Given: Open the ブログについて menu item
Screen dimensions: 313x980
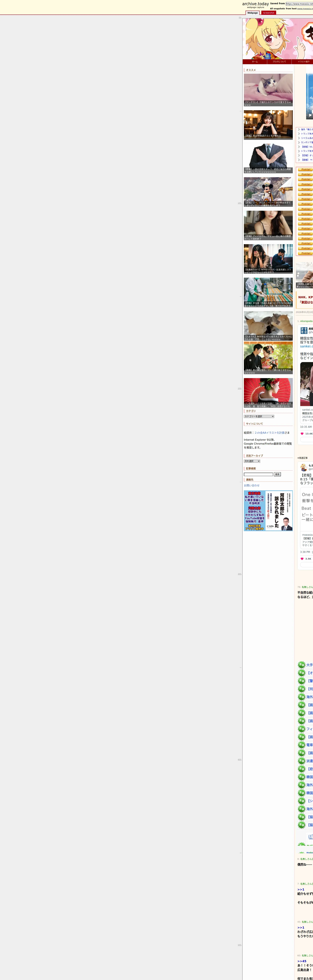Looking at the screenshot, I should (x=279, y=62).
